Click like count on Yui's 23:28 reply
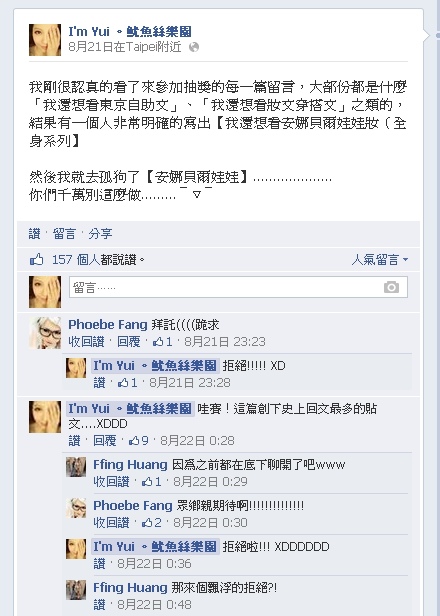The width and height of the screenshot is (440, 616). [x=128, y=383]
